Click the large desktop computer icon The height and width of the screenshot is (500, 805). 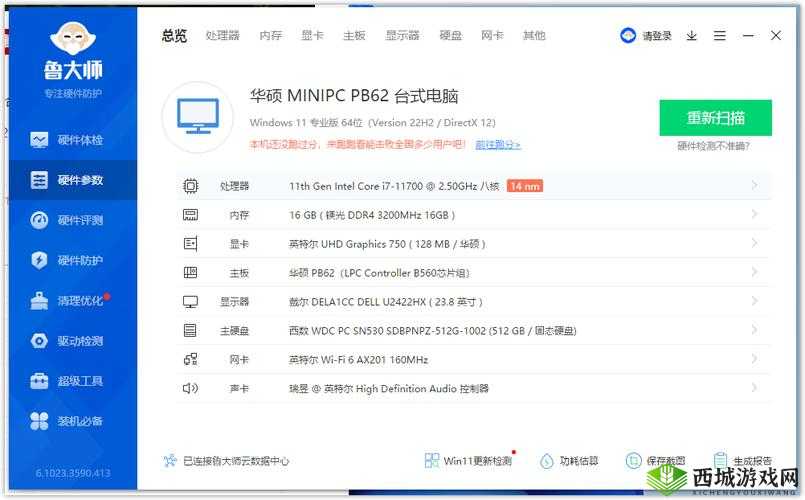pyautogui.click(x=198, y=117)
